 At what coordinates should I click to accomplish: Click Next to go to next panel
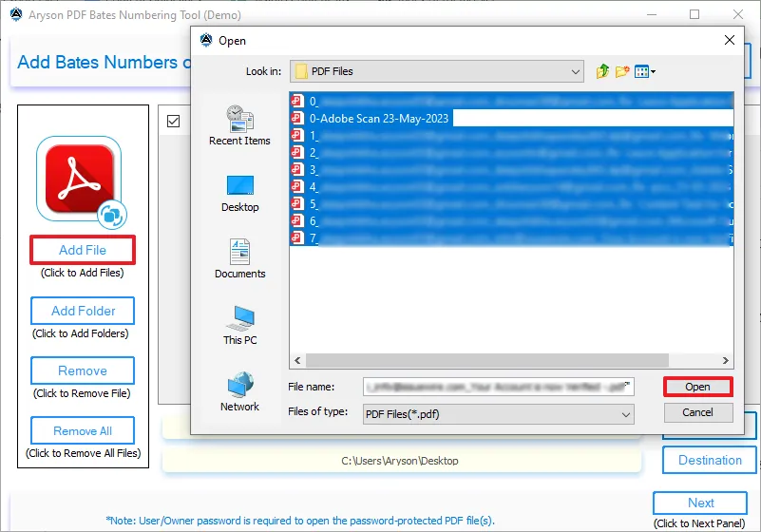point(700,503)
